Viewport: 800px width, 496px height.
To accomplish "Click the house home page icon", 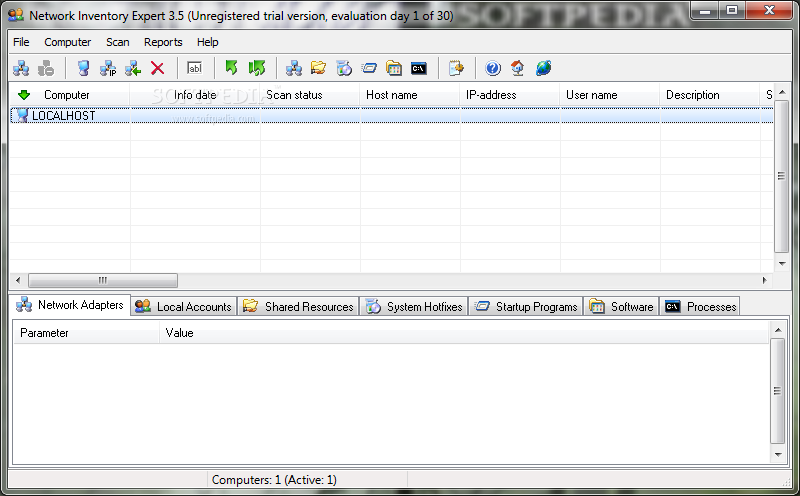I will (x=518, y=68).
